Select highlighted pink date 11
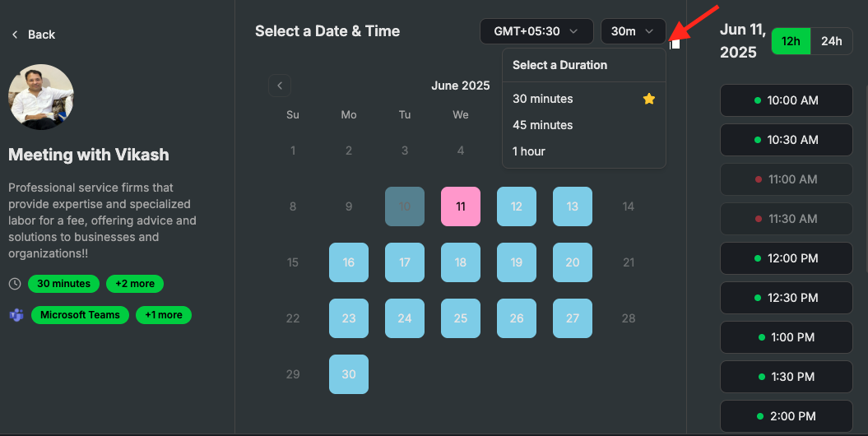The height and width of the screenshot is (436, 868). coord(461,206)
